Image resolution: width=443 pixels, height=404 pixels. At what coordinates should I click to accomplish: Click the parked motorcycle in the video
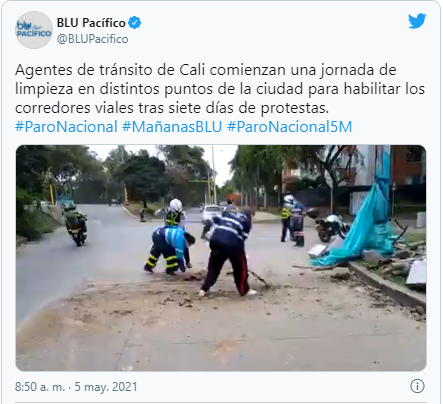[x=327, y=225]
